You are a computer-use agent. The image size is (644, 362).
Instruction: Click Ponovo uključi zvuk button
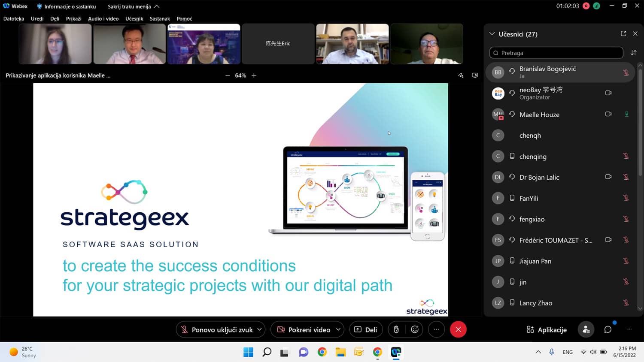coord(217,329)
